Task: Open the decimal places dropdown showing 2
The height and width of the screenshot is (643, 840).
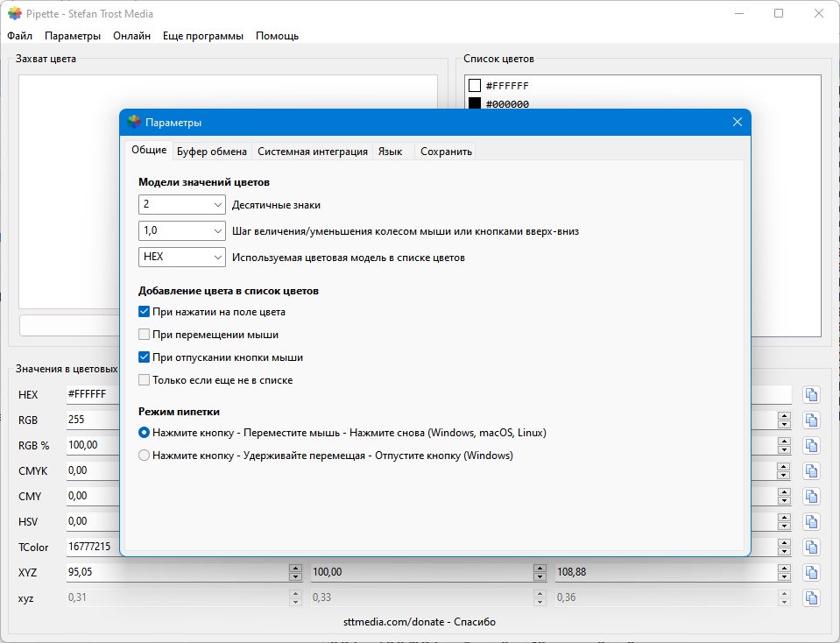Action: 181,205
